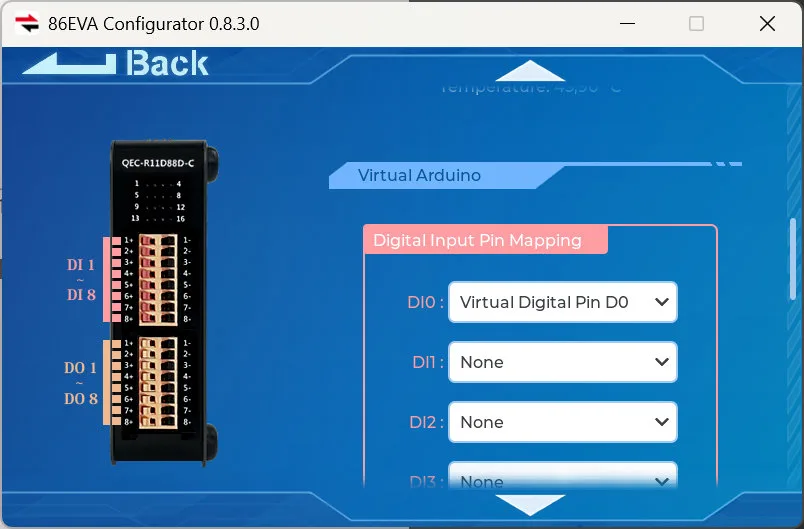Open the DI0 pin mapping dropdown
Image resolution: width=804 pixels, height=529 pixels.
pos(562,302)
